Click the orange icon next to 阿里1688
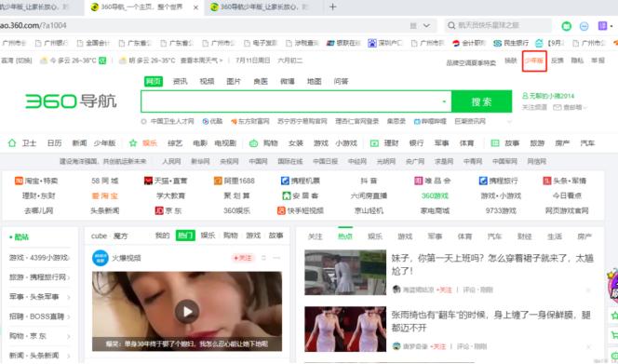 pyautogui.click(x=218, y=181)
